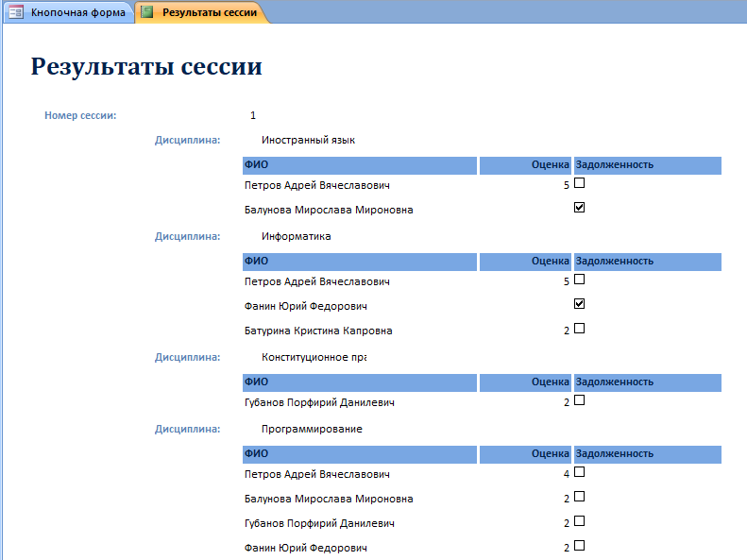Viewport: 747px width, 560px height.
Task: Click discipline name Информатика
Action: [296, 236]
